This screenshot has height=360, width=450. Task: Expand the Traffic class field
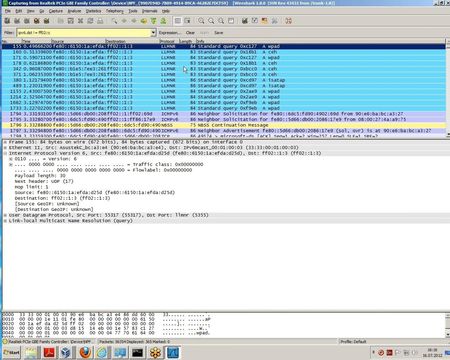point(11,164)
